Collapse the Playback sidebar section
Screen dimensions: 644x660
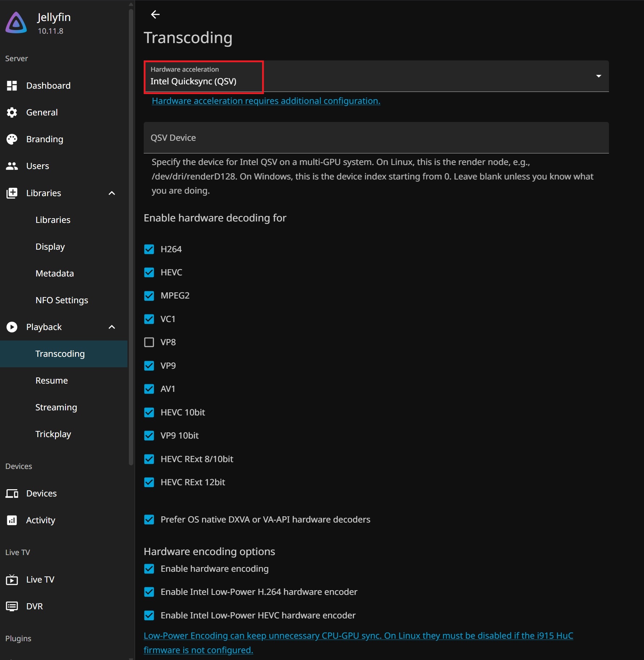click(x=112, y=327)
